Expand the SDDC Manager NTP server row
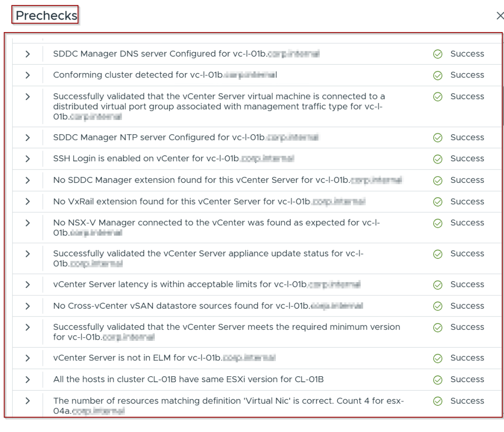The height and width of the screenshot is (432, 504). pyautogui.click(x=28, y=138)
